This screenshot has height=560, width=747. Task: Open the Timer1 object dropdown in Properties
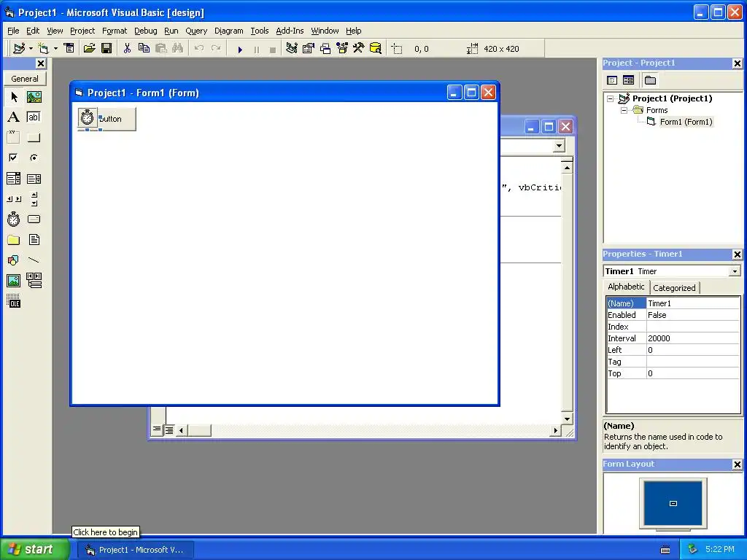pos(735,271)
